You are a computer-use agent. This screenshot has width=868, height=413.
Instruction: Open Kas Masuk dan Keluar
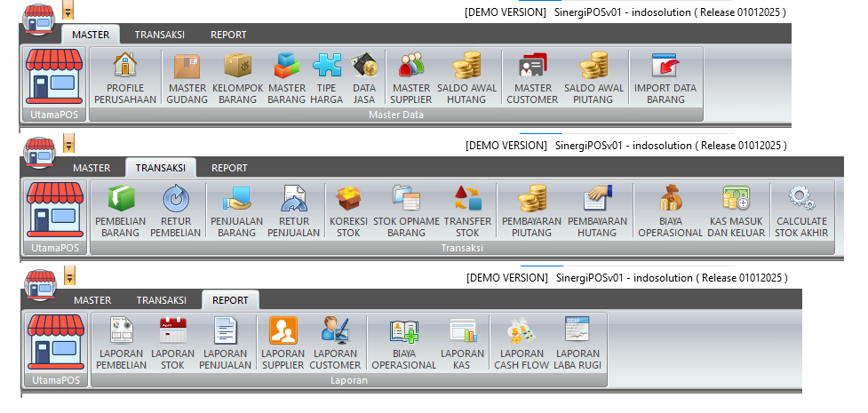(x=735, y=210)
